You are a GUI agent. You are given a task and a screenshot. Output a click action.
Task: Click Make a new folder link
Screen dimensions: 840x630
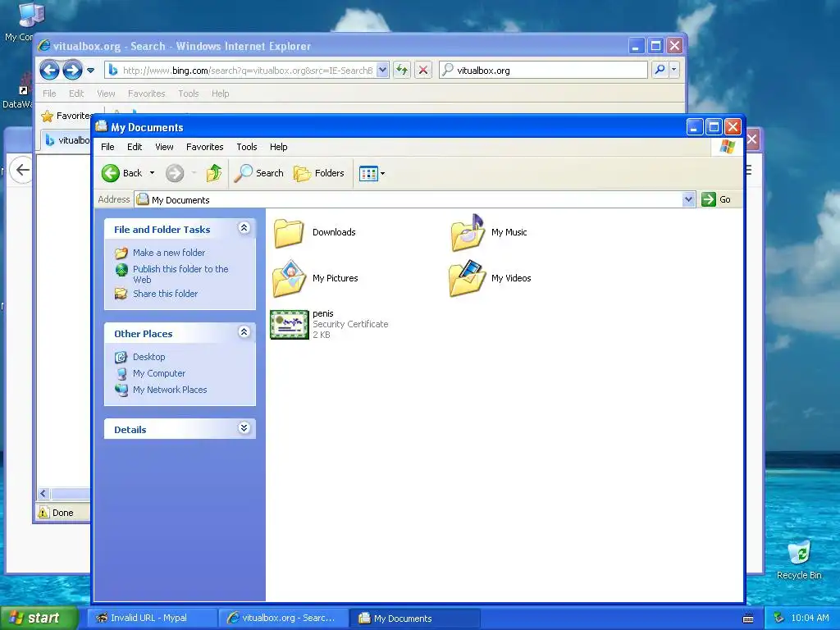click(169, 253)
